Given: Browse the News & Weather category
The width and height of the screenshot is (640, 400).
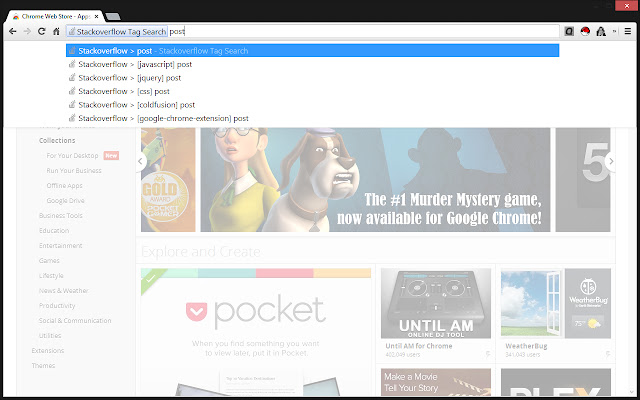Looking at the screenshot, I should click(63, 291).
